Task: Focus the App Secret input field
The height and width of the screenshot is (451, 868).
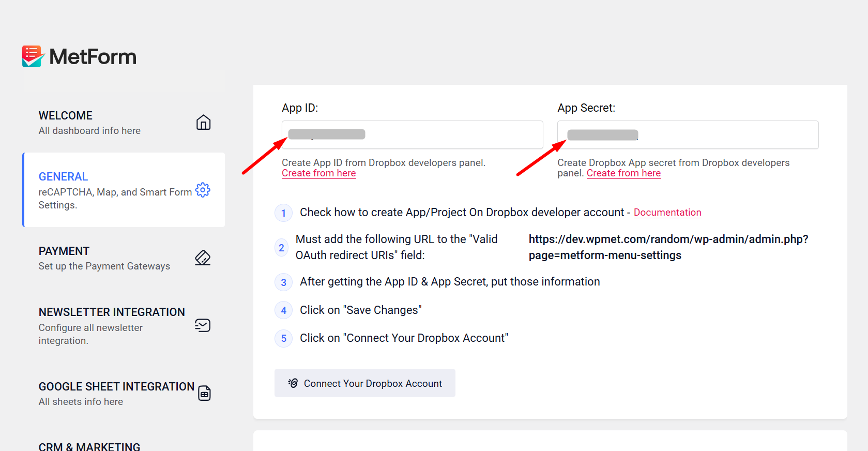Action: pos(688,135)
